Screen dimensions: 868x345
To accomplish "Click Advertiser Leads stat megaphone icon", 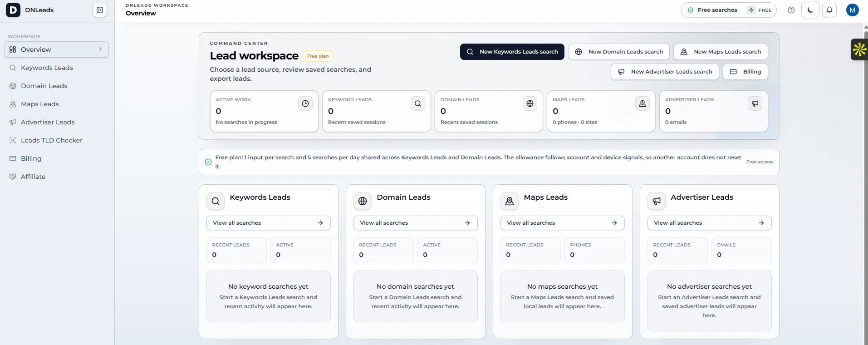I will pyautogui.click(x=755, y=103).
